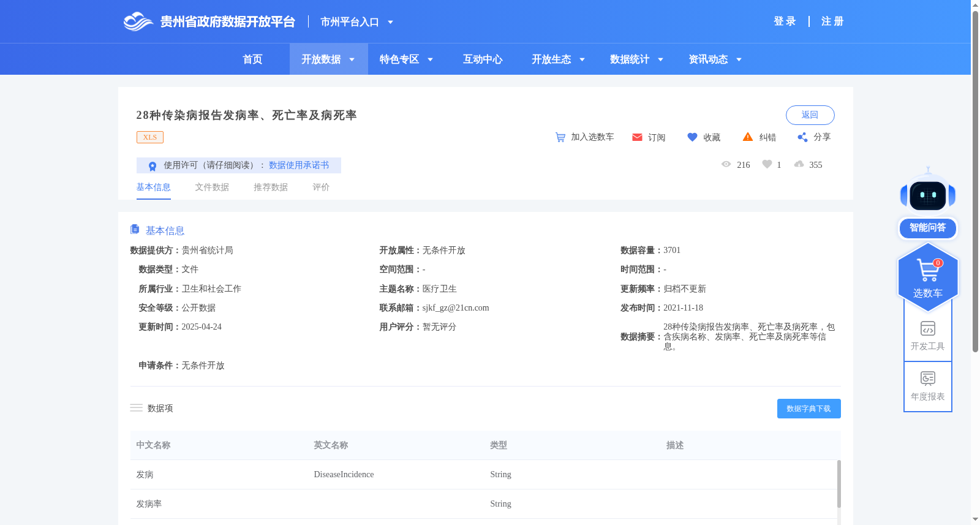Click the 注册 register link

click(832, 21)
